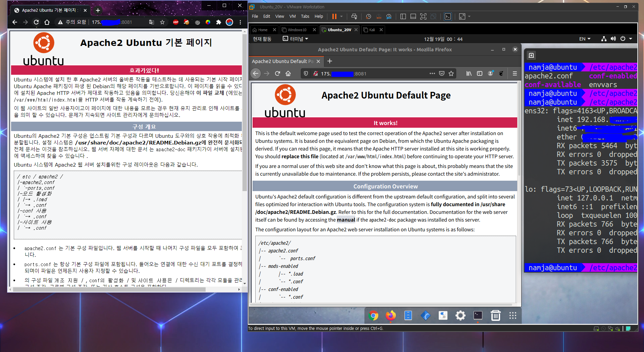
Task: Open the Firefox hamburger menu
Action: tap(515, 73)
